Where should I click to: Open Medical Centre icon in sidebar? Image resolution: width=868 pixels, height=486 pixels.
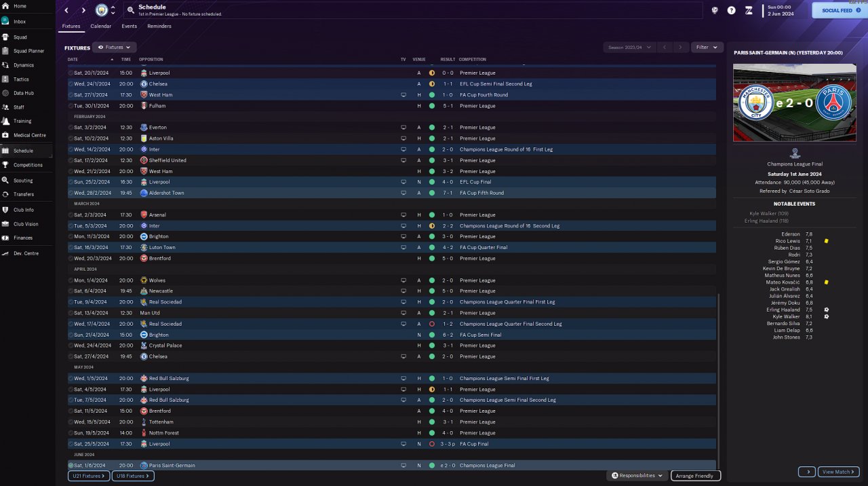pyautogui.click(x=6, y=135)
